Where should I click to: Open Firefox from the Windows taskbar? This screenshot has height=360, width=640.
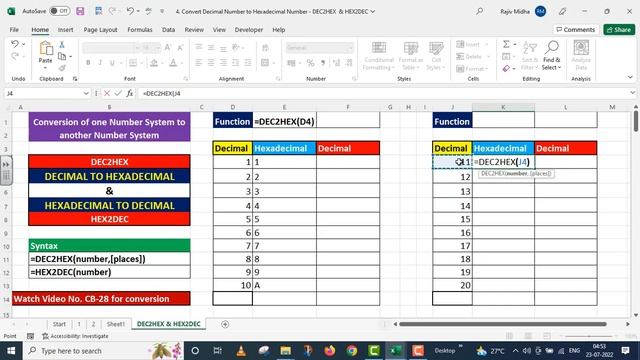[x=329, y=351]
